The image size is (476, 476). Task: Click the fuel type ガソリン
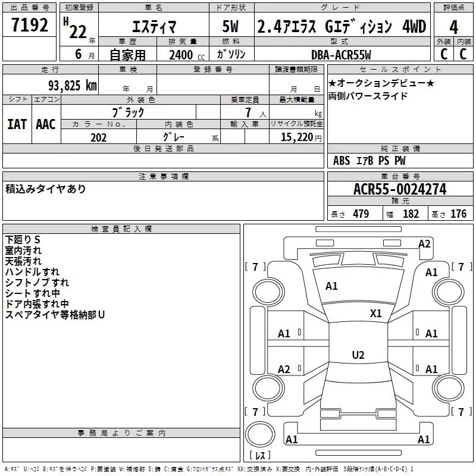click(x=231, y=54)
